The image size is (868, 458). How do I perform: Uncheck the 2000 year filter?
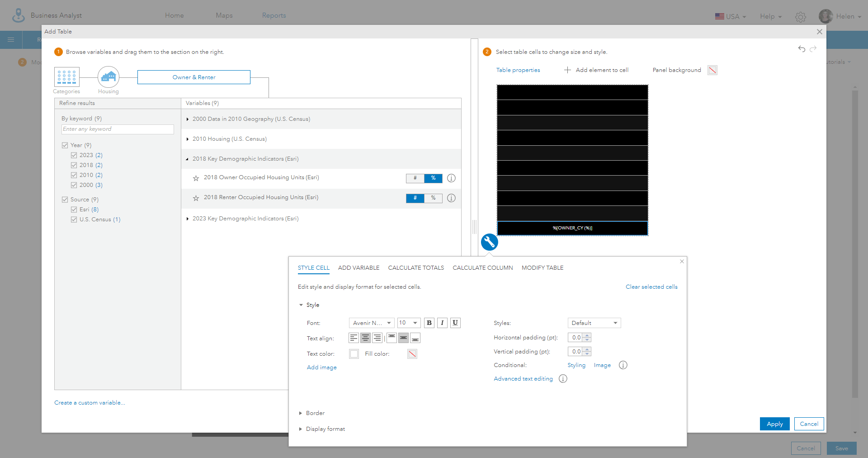click(74, 185)
